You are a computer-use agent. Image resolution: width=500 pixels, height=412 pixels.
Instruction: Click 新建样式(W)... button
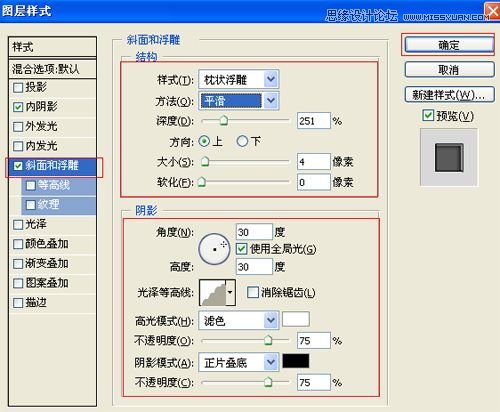pyautogui.click(x=449, y=95)
